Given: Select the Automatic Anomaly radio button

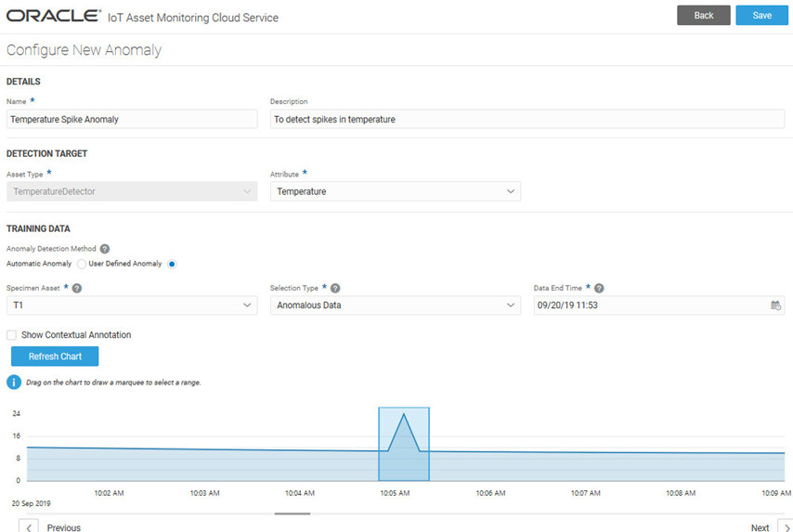Looking at the screenshot, I should coord(82,264).
